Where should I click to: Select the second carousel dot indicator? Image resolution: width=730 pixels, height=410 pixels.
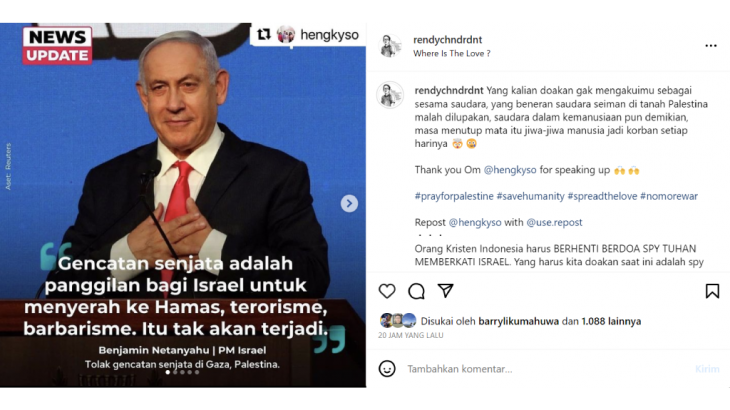[x=175, y=372]
